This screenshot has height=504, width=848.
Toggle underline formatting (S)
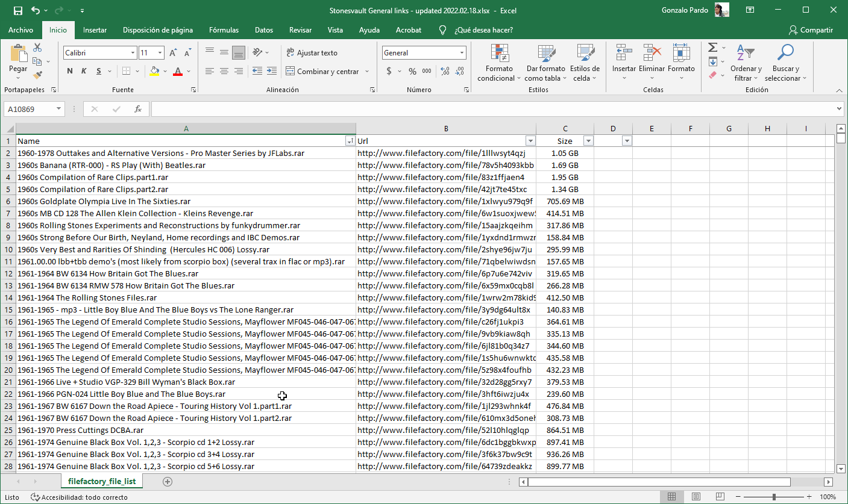pyautogui.click(x=99, y=71)
